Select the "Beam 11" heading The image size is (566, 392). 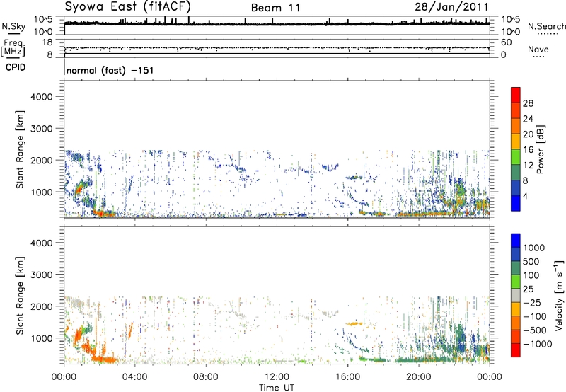coord(276,8)
